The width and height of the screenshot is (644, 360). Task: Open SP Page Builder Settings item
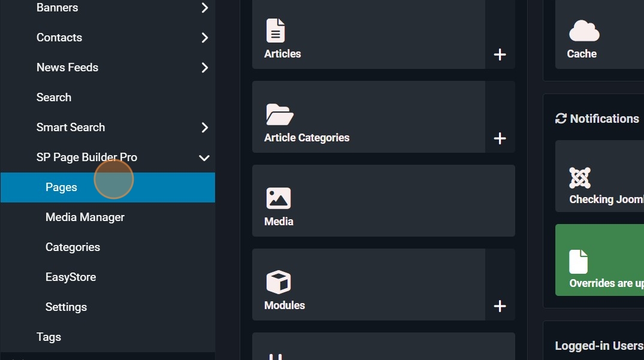tap(66, 307)
